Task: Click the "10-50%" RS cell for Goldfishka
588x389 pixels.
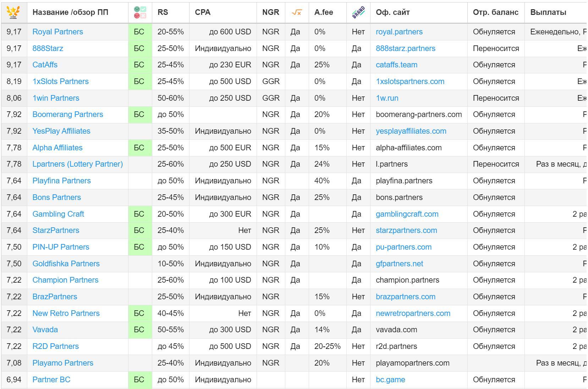Action: coord(171,263)
